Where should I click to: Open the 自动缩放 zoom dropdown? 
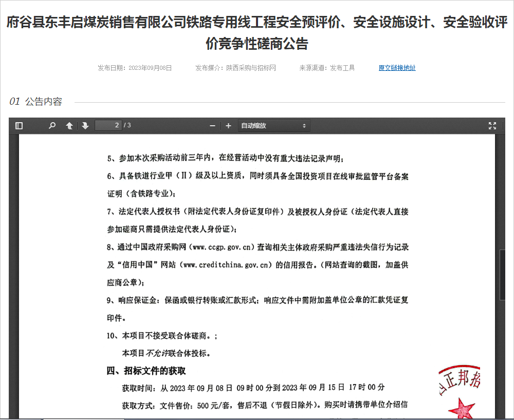pyautogui.click(x=274, y=126)
